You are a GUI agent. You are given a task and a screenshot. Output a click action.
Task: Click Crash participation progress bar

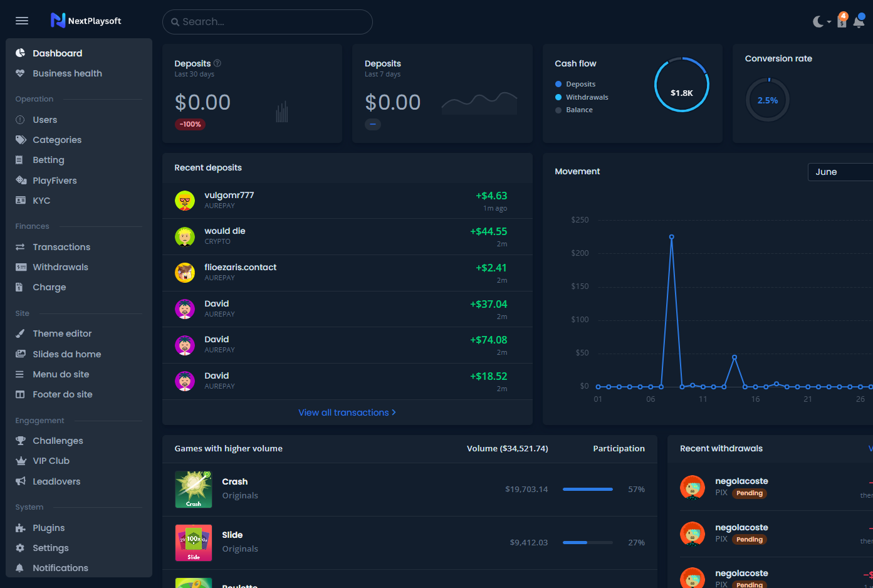[588, 489]
